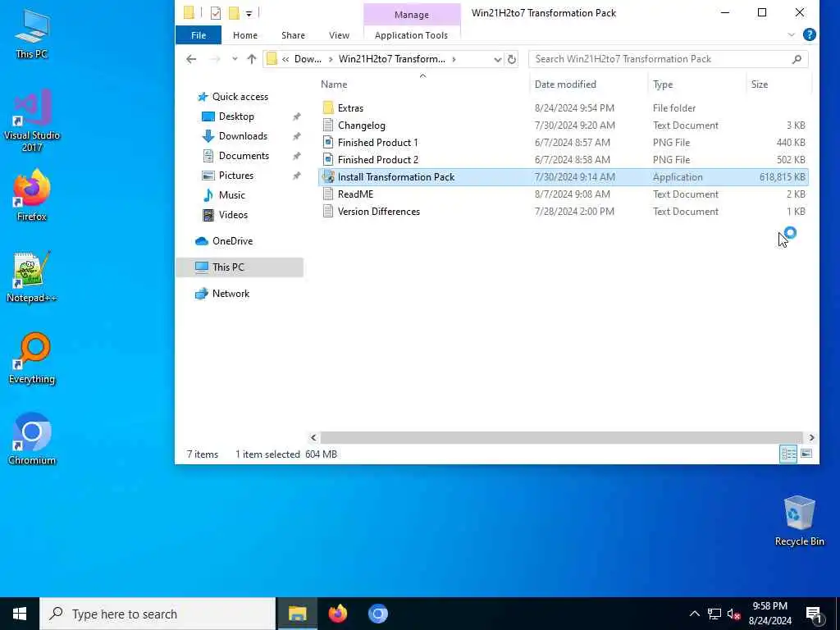Open recent locations dropdown arrow
Screen dimensions: 840x630
(235, 59)
